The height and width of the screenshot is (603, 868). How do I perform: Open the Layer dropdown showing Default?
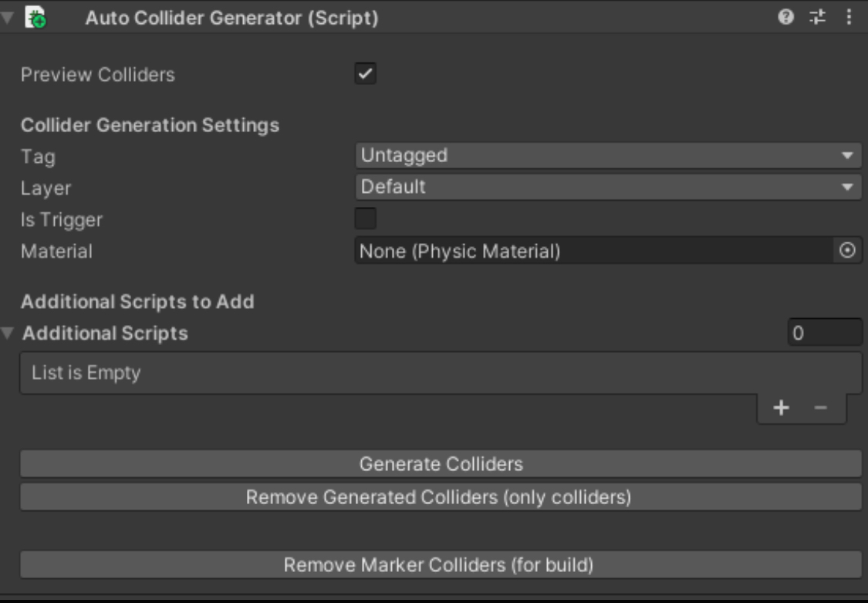(x=608, y=187)
